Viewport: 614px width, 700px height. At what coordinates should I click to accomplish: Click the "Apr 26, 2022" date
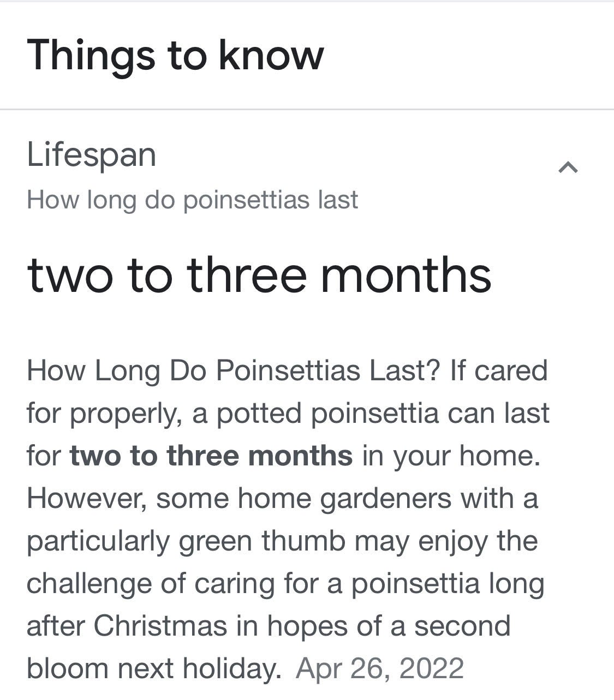tap(380, 668)
